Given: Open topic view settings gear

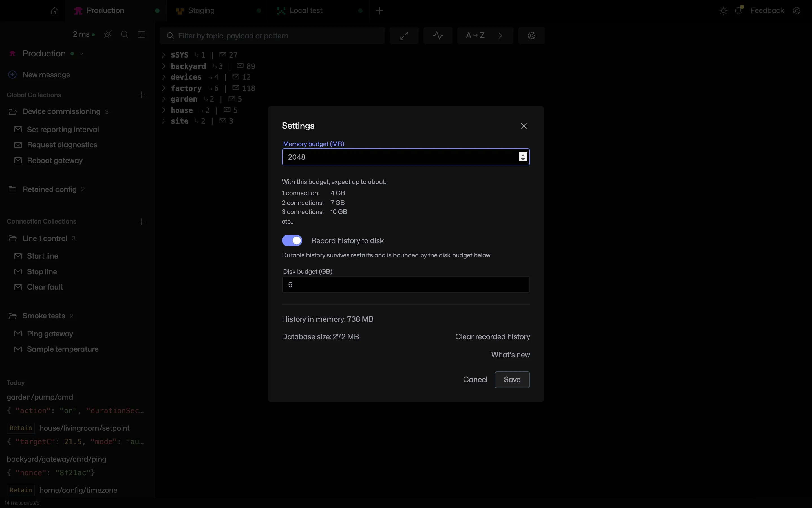Looking at the screenshot, I should point(532,36).
